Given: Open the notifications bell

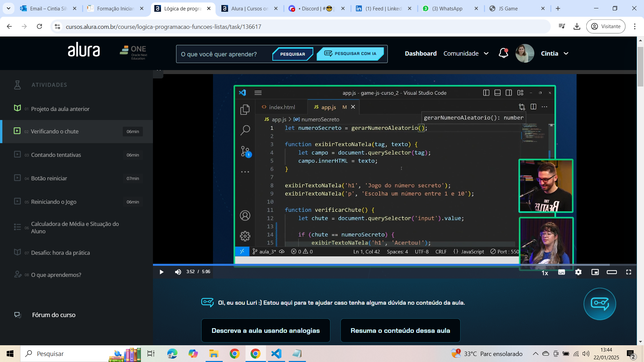Looking at the screenshot, I should [x=503, y=53].
